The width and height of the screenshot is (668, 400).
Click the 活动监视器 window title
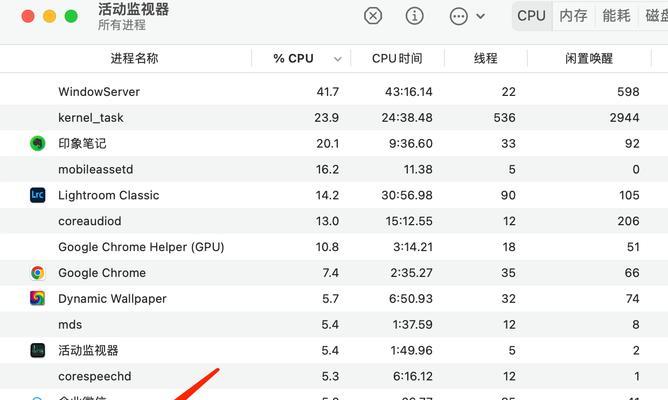click(x=133, y=9)
